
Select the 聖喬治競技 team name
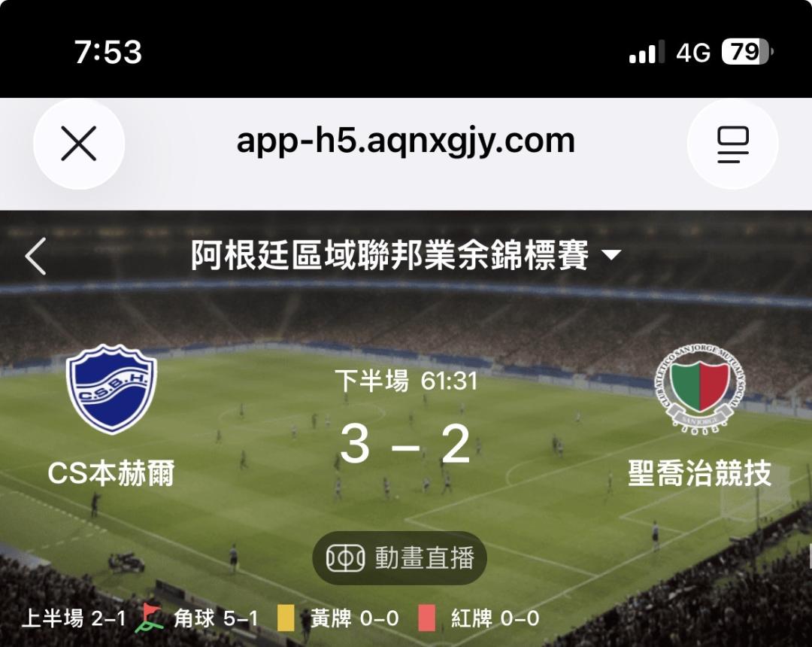(x=700, y=472)
